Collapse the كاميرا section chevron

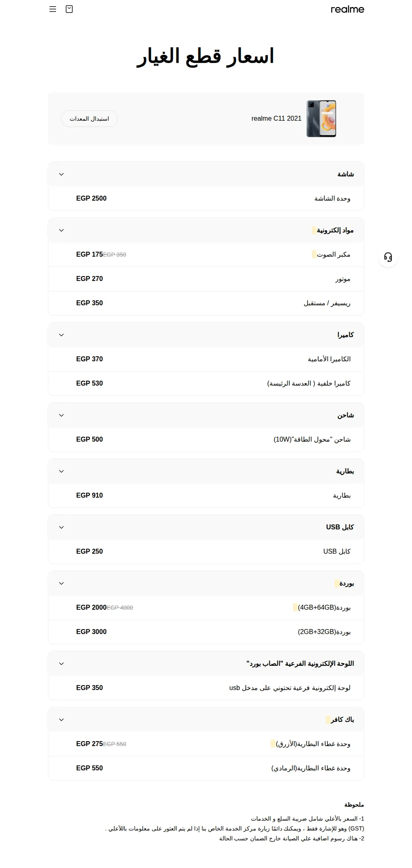61,335
